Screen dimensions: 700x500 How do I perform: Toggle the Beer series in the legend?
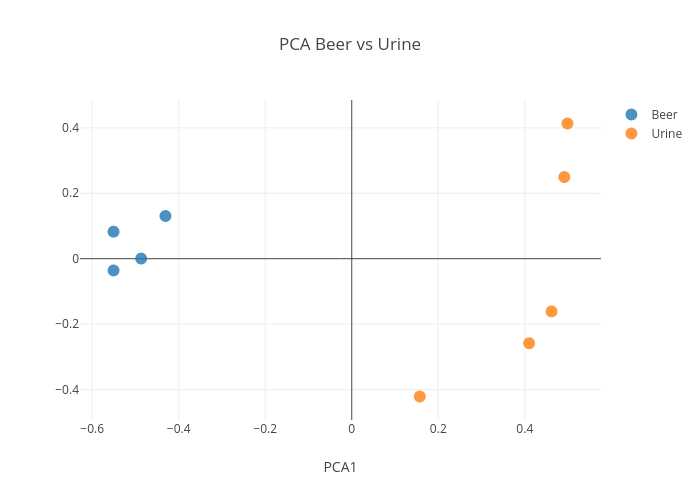tap(664, 114)
